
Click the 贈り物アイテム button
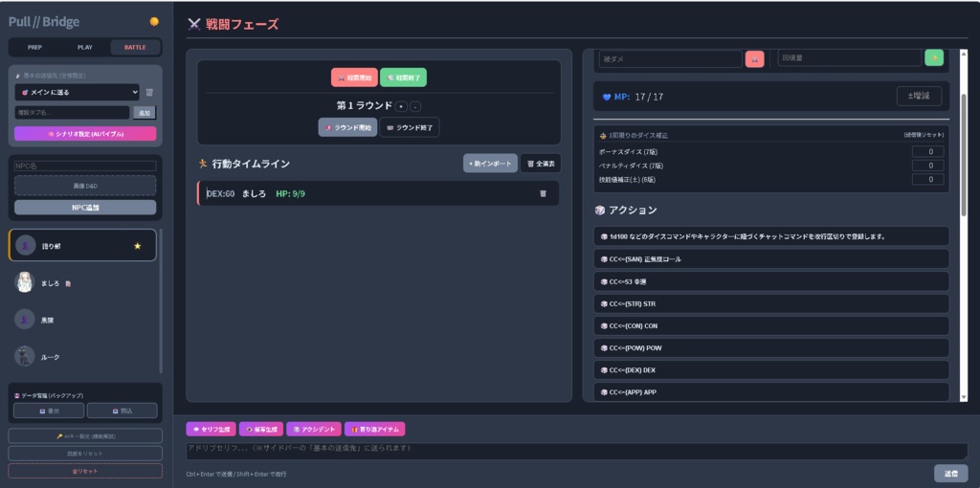point(374,430)
